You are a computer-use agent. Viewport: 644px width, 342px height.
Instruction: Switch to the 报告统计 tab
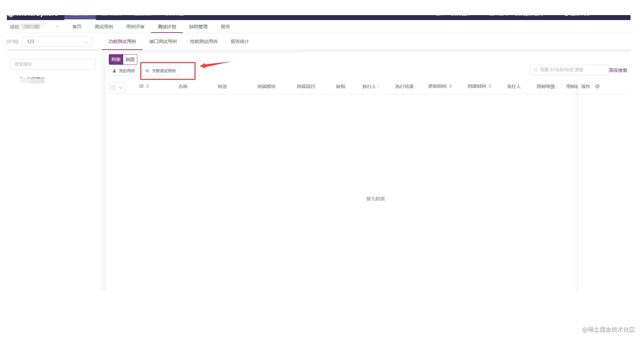pyautogui.click(x=240, y=41)
